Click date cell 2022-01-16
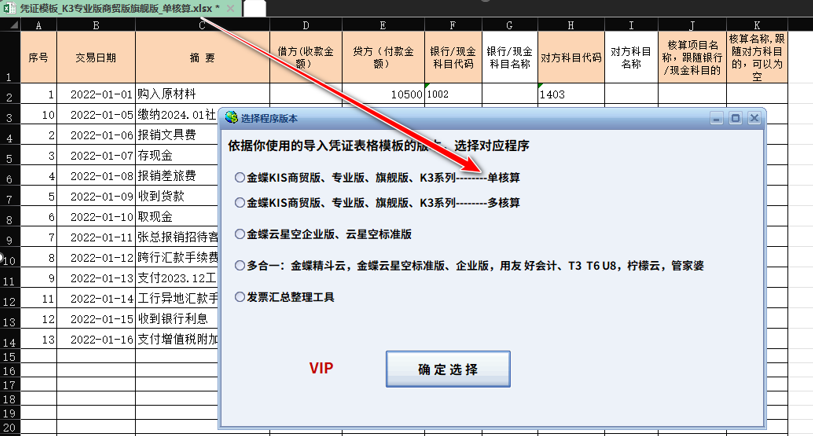 [x=96, y=339]
